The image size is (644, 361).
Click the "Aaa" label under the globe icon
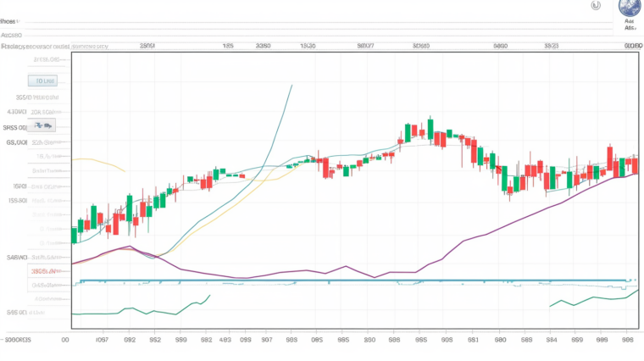pyautogui.click(x=630, y=19)
